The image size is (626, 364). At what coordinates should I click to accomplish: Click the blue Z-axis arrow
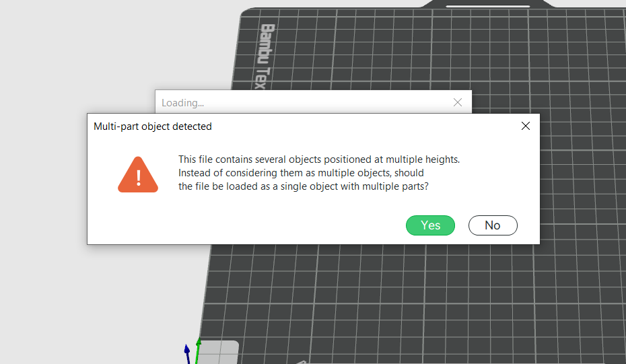(x=188, y=353)
